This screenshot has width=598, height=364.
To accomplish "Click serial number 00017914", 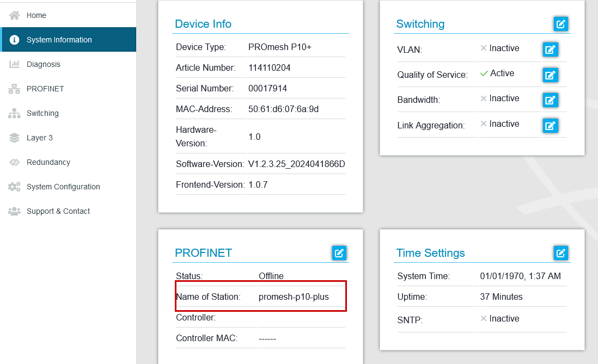I will 268,89.
